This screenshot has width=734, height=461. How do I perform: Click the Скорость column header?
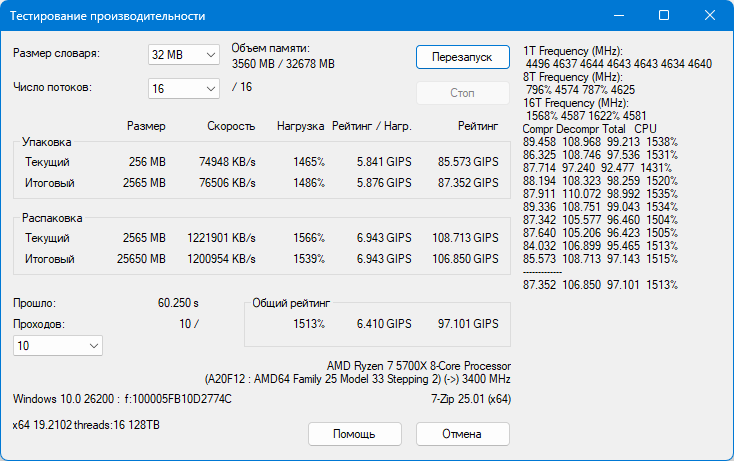point(231,126)
